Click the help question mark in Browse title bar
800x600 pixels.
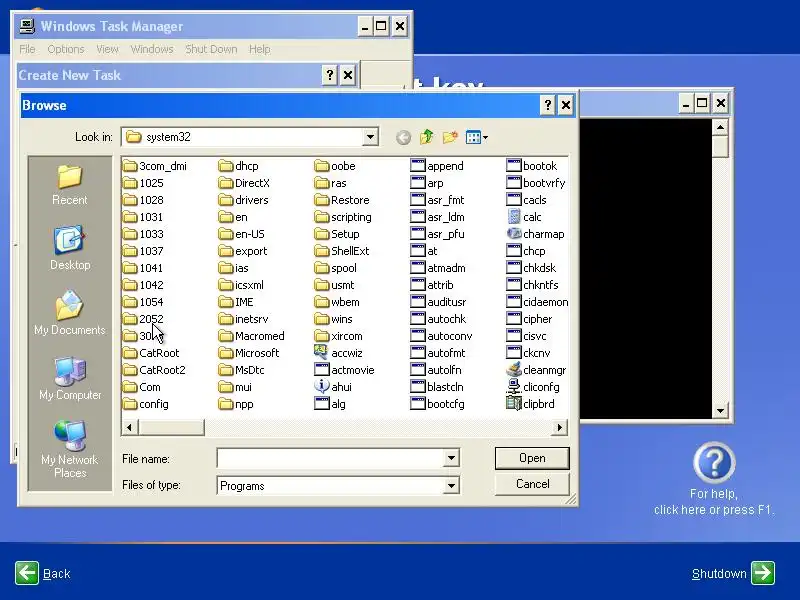tap(547, 105)
